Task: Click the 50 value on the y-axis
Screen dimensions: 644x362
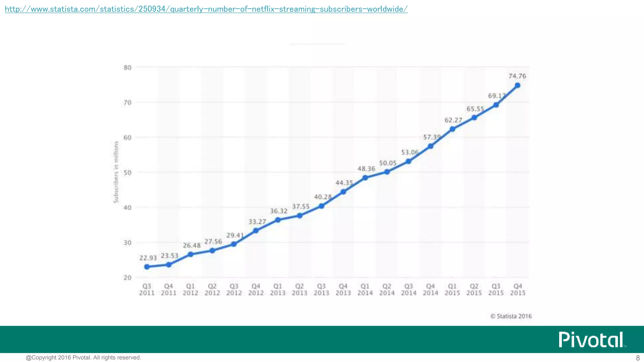Action: (127, 173)
